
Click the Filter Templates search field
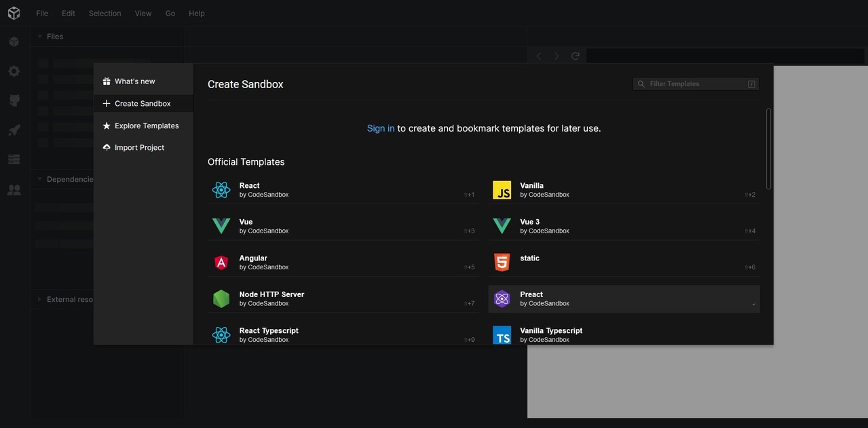tap(696, 84)
